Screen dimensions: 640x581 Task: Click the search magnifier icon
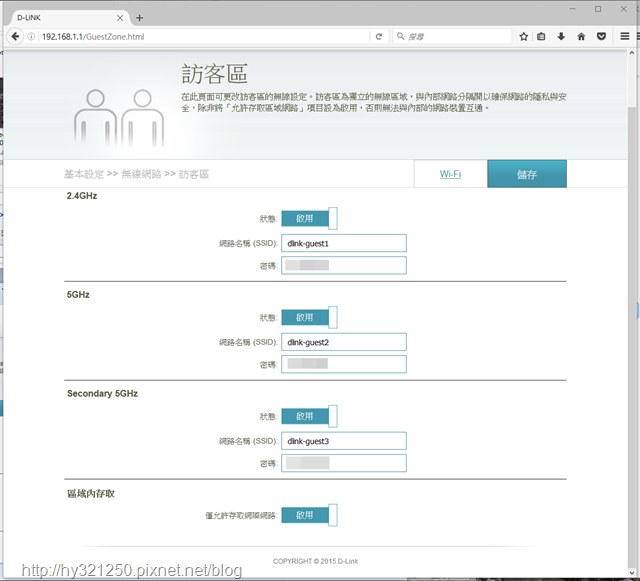pyautogui.click(x=400, y=36)
